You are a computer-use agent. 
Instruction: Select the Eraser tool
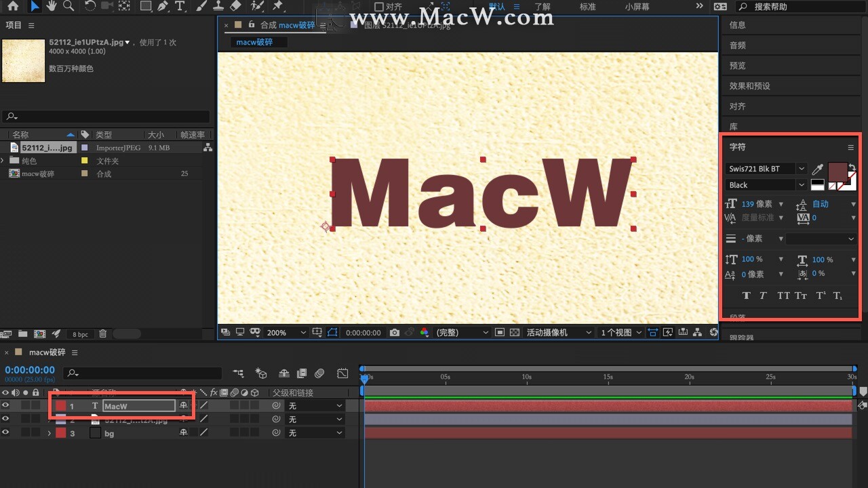click(235, 6)
